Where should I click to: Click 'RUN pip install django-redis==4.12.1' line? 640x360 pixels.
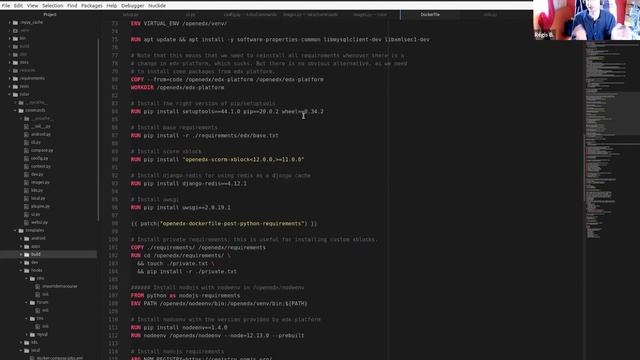coord(189,184)
